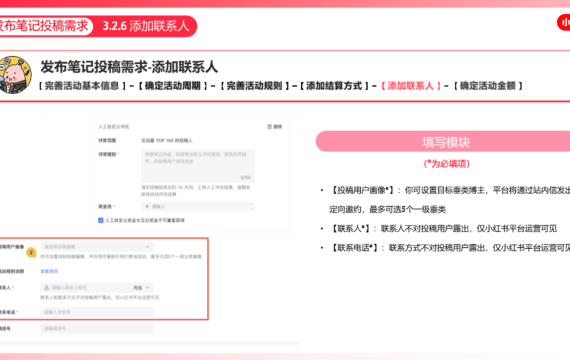Click the 14 天内 upload hint under 评奖规则
570x360 pixels.
[196, 191]
